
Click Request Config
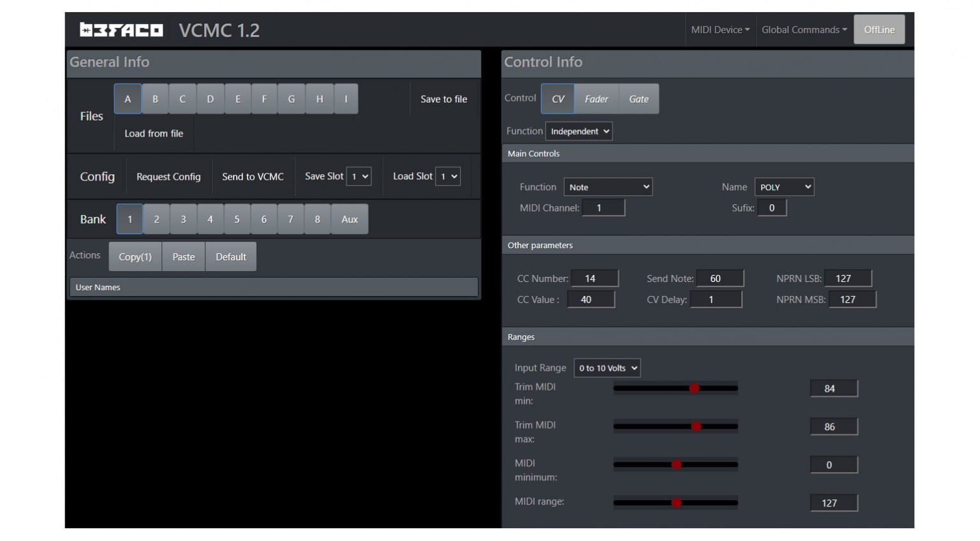168,176
